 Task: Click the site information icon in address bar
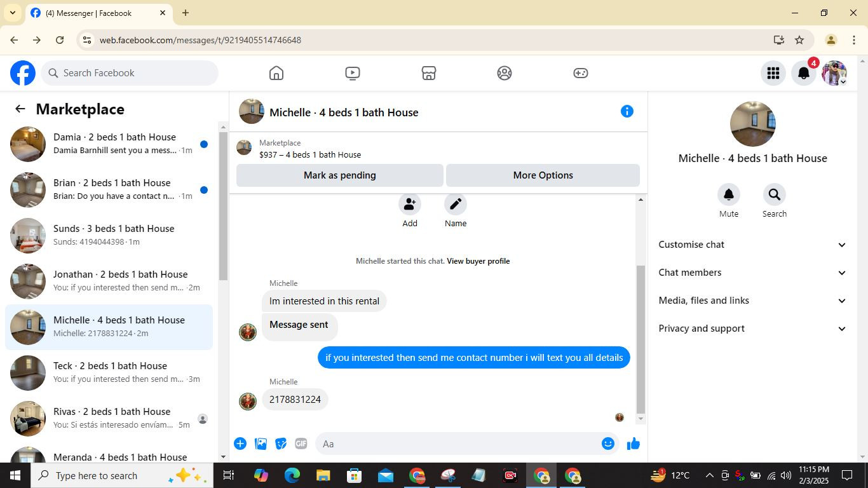point(87,40)
